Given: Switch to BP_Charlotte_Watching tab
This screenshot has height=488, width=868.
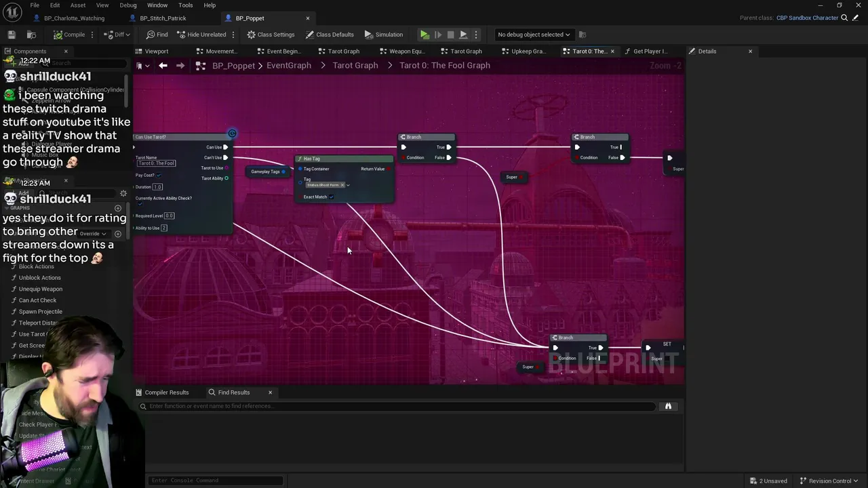Looking at the screenshot, I should point(74,18).
